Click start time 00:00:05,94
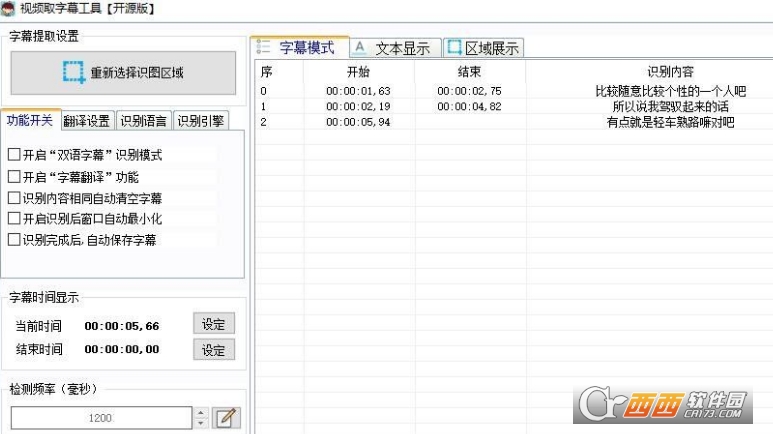Image resolution: width=773 pixels, height=434 pixels. coord(358,122)
